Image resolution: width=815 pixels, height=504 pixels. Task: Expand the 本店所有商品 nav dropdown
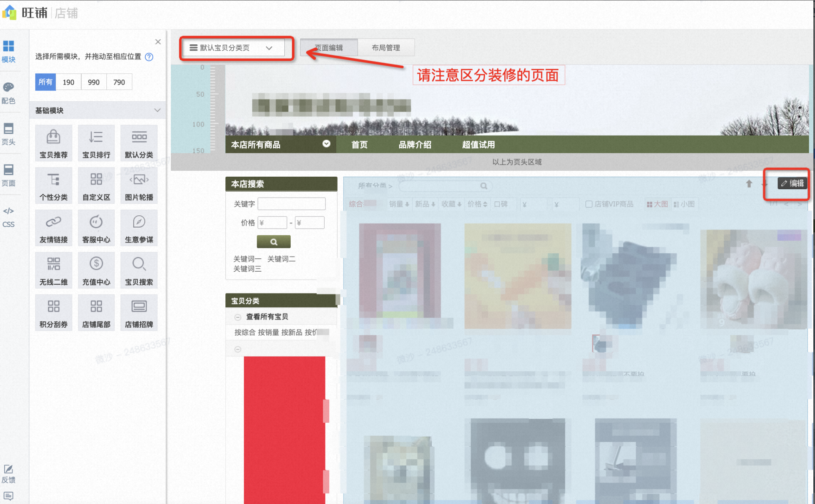coord(326,144)
